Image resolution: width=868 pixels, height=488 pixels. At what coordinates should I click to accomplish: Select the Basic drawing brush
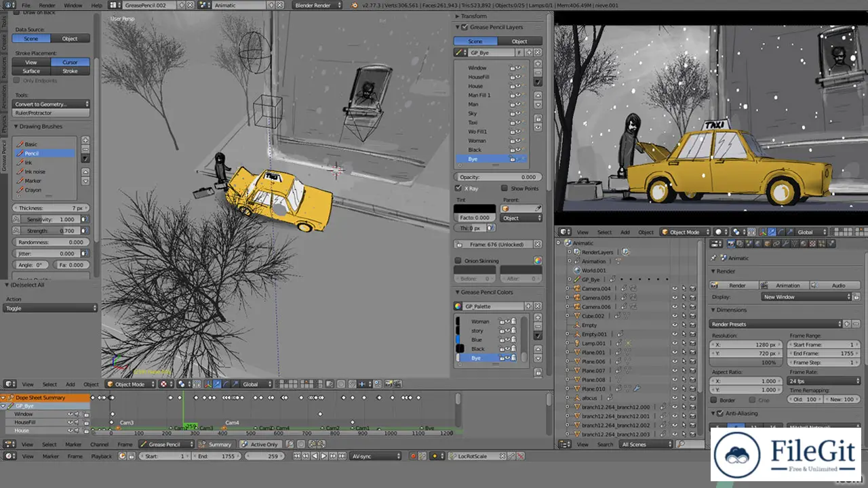[x=44, y=144]
